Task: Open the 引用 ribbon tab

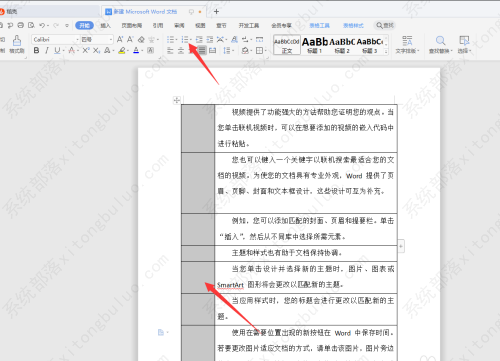Action: 158,25
